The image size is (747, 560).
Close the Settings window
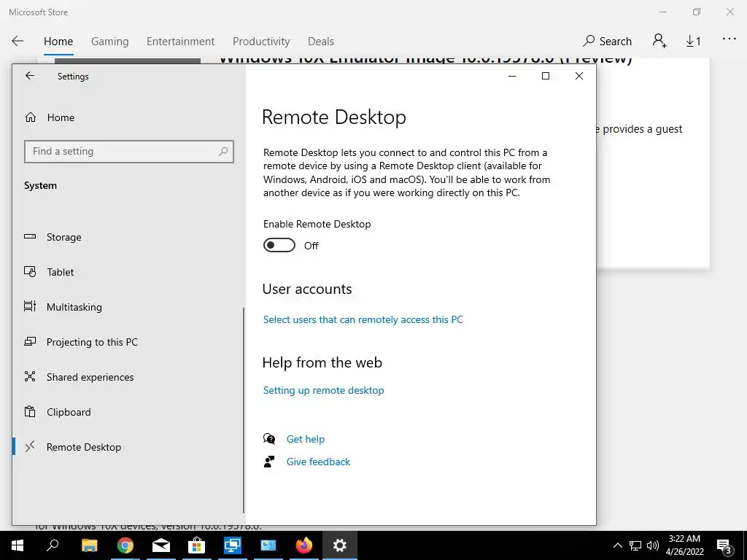pyautogui.click(x=578, y=76)
